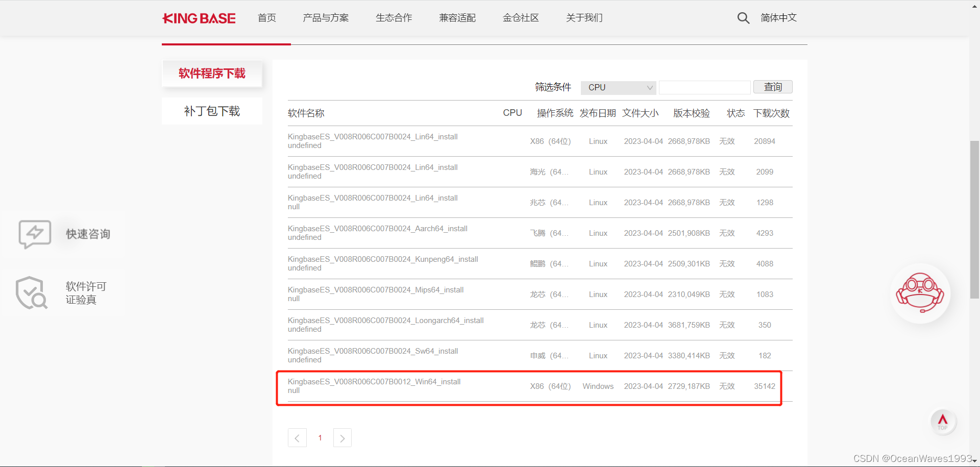This screenshot has height=467, width=980.
Task: Click the 下载次数 column header
Action: (771, 113)
